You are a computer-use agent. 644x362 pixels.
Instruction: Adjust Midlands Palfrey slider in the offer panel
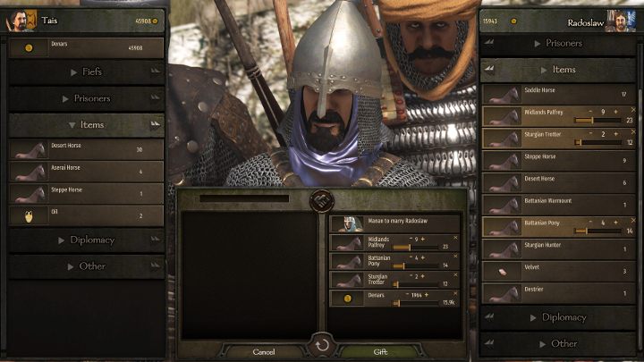coord(416,247)
